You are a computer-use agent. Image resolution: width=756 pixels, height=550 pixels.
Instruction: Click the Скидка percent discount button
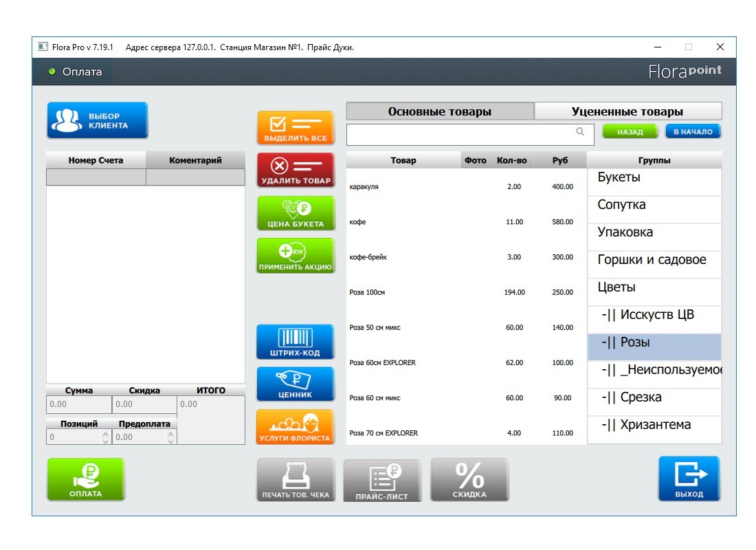(x=469, y=479)
